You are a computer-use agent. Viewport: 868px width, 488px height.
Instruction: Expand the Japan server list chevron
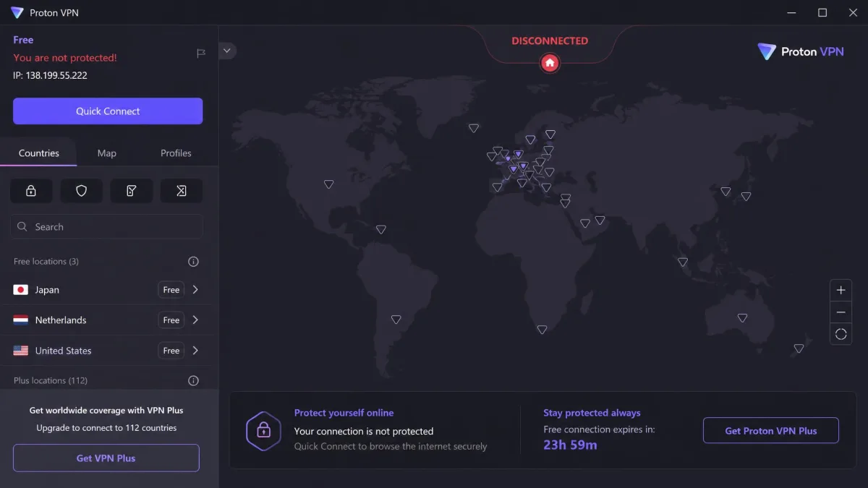[x=195, y=290]
